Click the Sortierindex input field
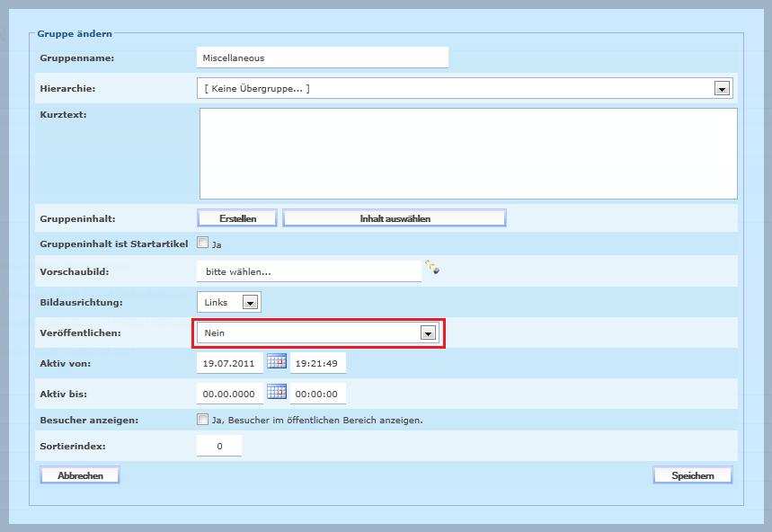The height and width of the screenshot is (532, 772). pos(219,446)
